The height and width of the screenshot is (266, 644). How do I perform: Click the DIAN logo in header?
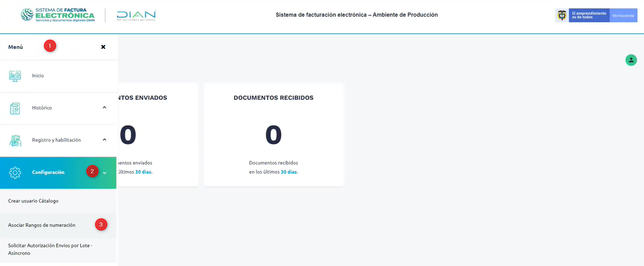tap(136, 15)
